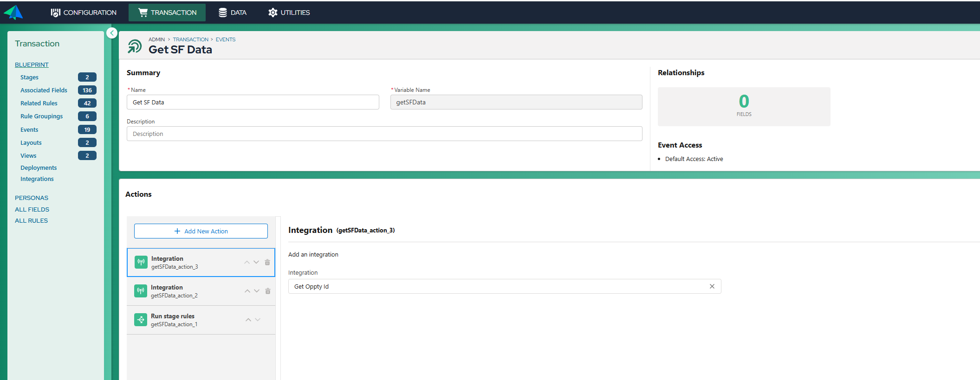Clear the Get Oppty Id integration selection
The image size is (980, 380).
(712, 286)
